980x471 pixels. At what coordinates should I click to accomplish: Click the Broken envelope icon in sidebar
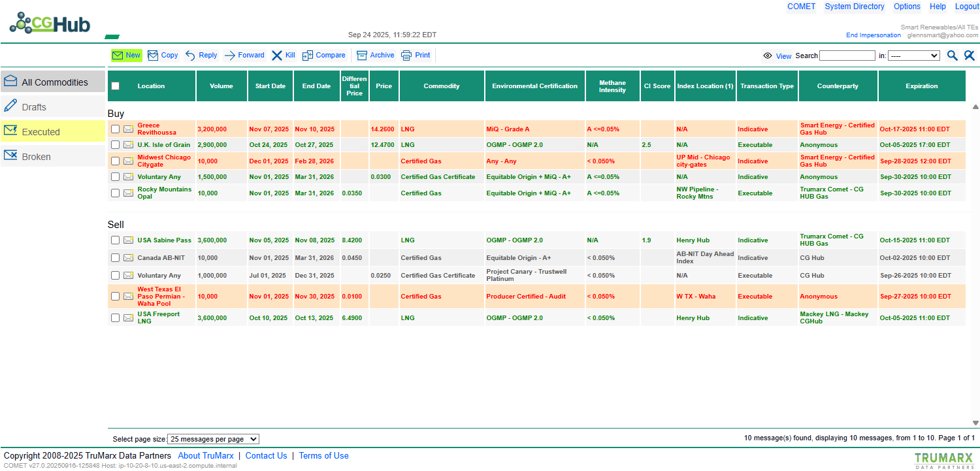click(x=10, y=155)
